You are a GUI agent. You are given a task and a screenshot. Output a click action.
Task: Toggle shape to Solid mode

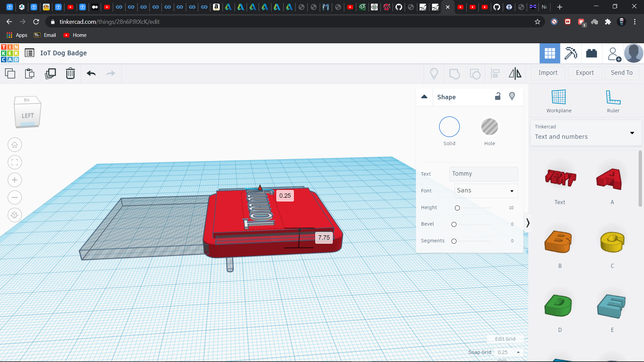pyautogui.click(x=449, y=127)
